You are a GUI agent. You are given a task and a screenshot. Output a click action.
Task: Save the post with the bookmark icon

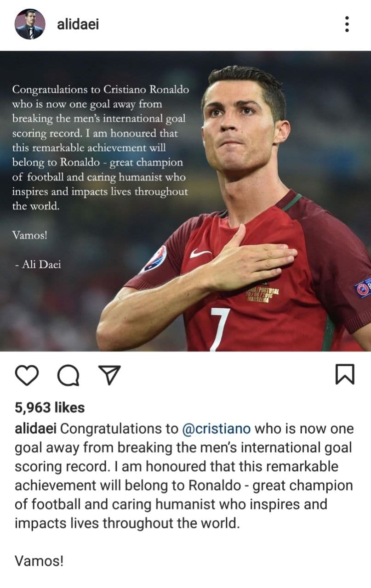point(345,374)
